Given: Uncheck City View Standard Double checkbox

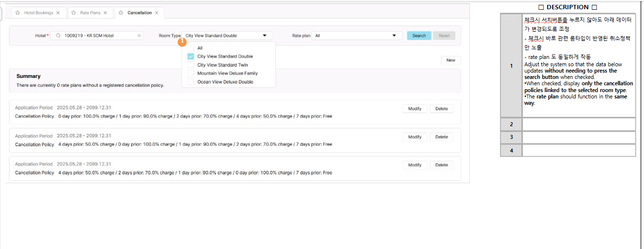Looking at the screenshot, I should [191, 57].
